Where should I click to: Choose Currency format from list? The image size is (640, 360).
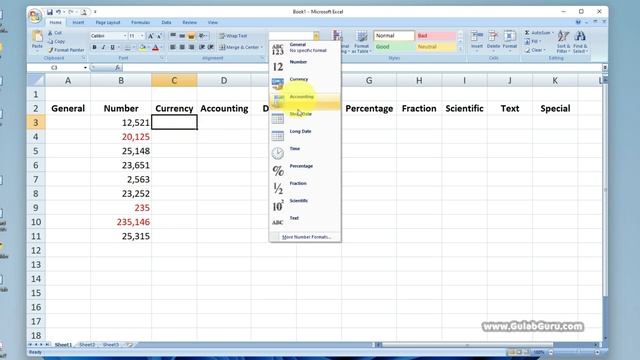pyautogui.click(x=305, y=83)
